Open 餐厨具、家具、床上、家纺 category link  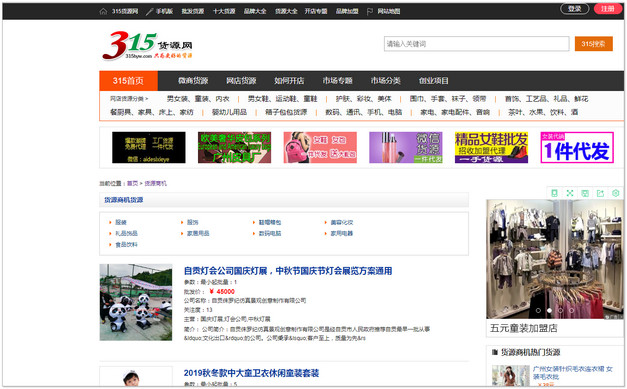[x=152, y=112]
